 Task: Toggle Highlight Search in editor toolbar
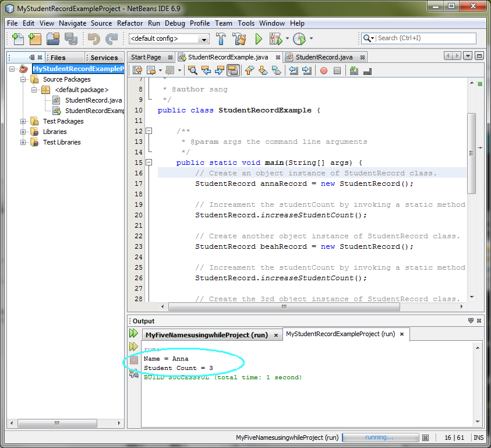pyautogui.click(x=234, y=70)
